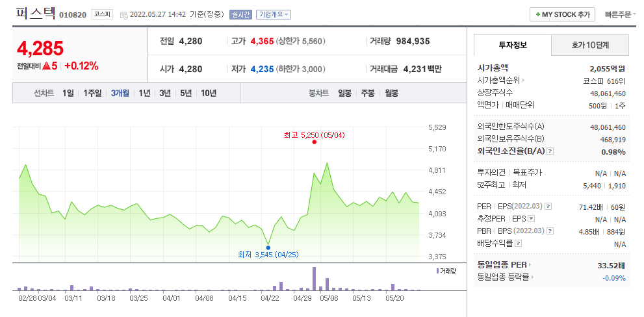Open the 빠른주문 dropdown
The image size is (644, 317).
point(620,14)
